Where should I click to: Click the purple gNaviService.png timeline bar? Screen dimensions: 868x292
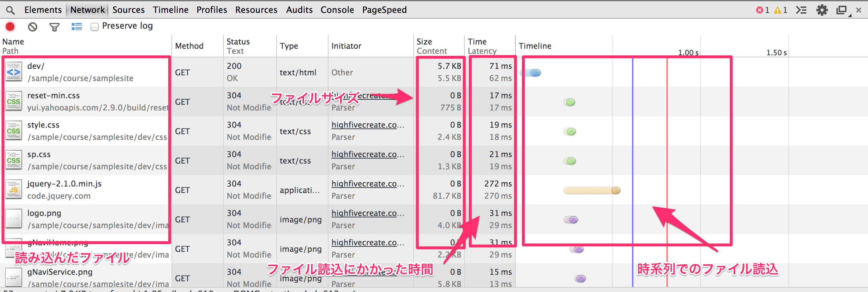pos(580,279)
